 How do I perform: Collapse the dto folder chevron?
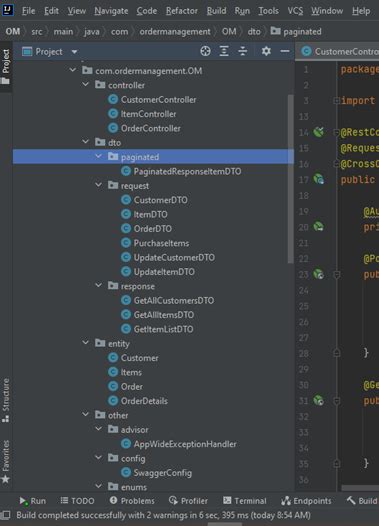click(86, 142)
